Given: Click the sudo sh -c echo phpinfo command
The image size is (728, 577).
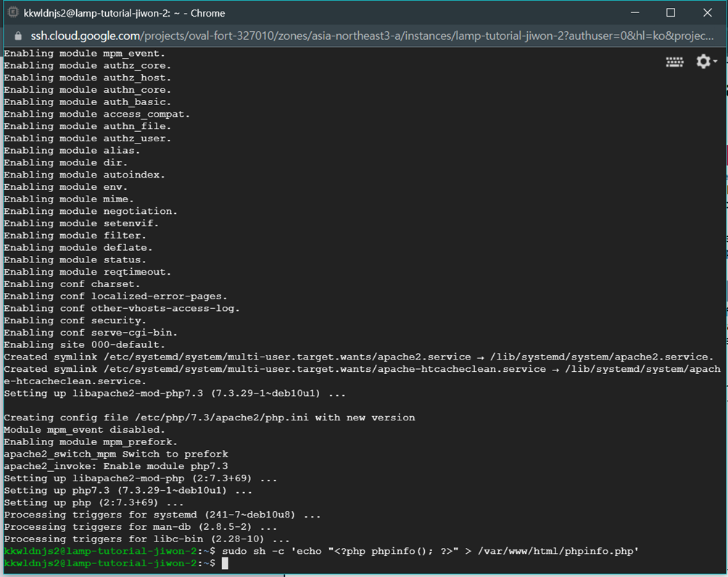Looking at the screenshot, I should click(x=431, y=551).
